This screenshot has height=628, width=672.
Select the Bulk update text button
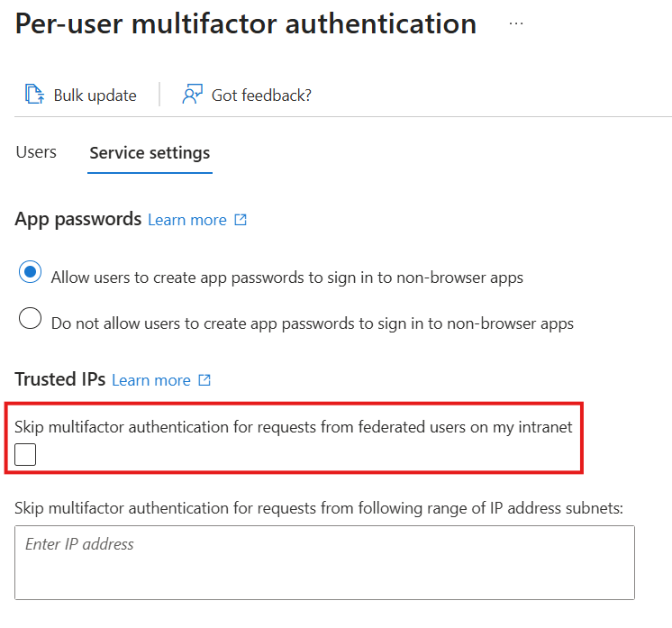point(95,95)
